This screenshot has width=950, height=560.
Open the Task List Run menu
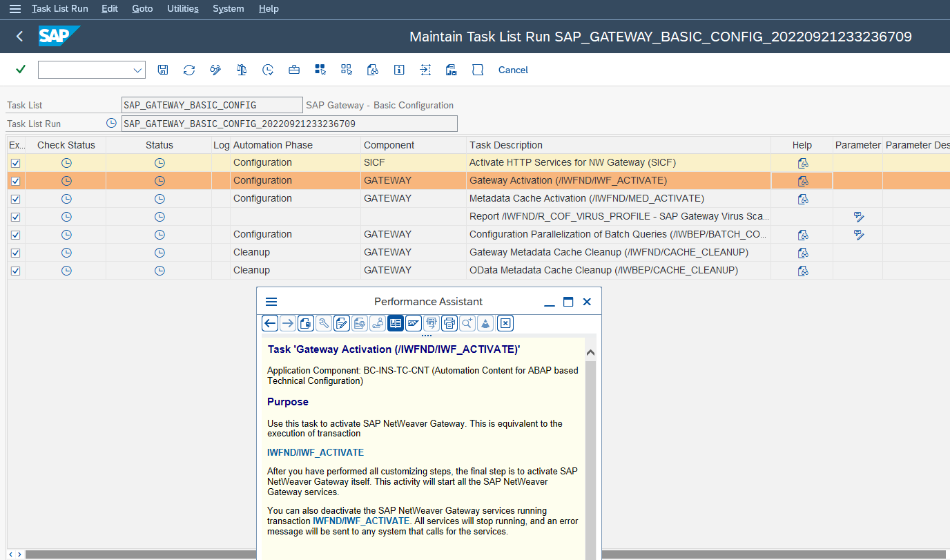point(60,9)
